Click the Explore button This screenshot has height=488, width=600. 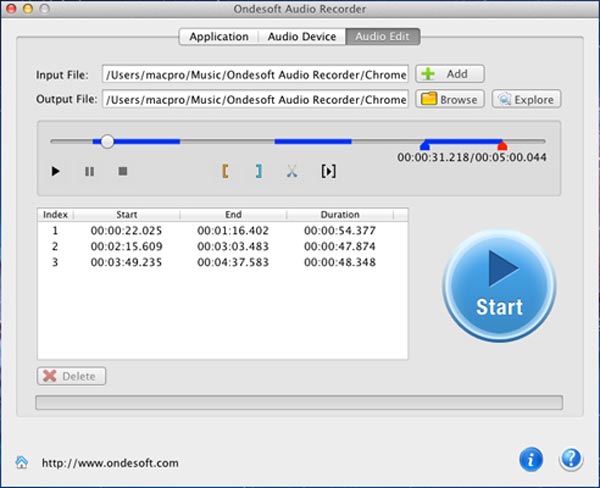(x=526, y=99)
